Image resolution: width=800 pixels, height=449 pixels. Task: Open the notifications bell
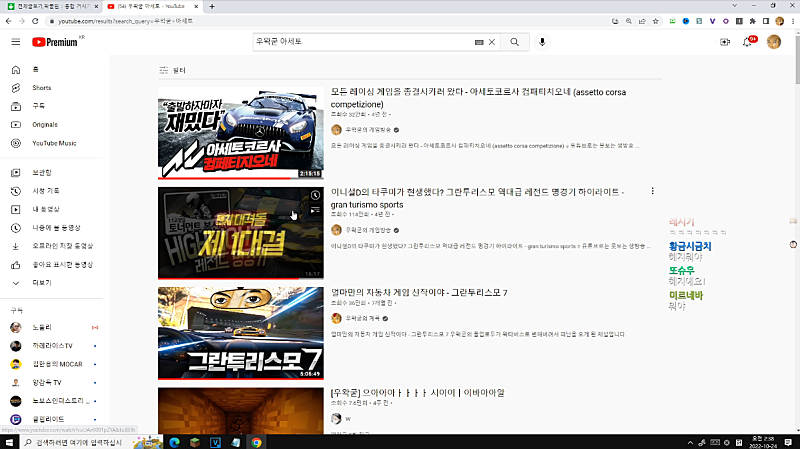coord(747,42)
